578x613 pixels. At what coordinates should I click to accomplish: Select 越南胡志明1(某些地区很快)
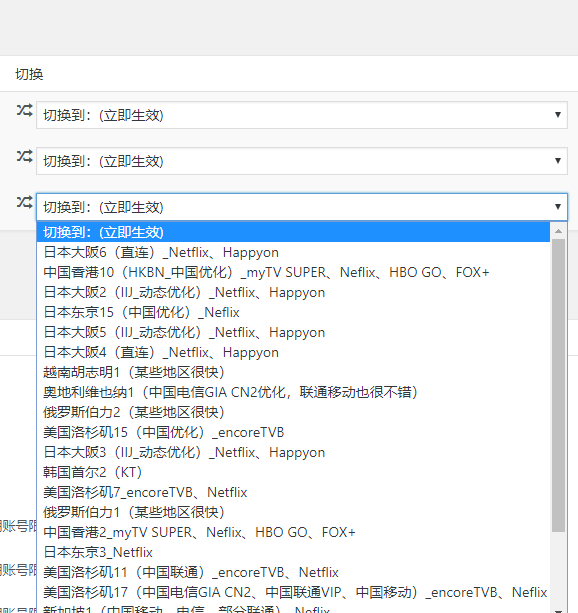click(293, 372)
